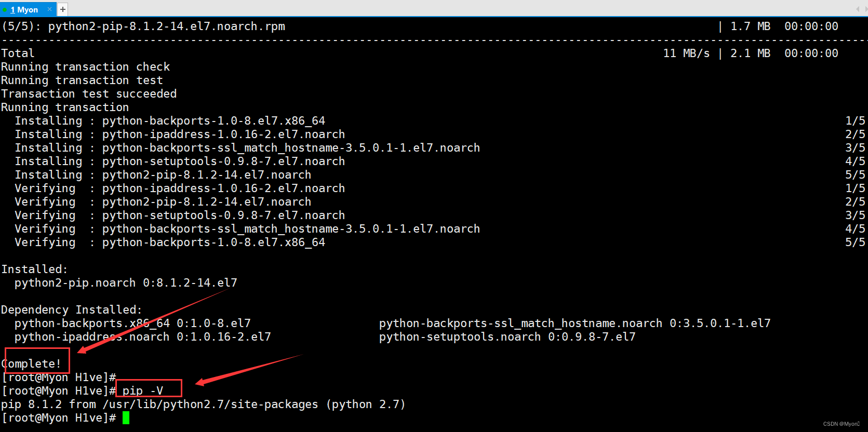Click the left tab-scroll arrow
The image size is (868, 432).
point(857,9)
